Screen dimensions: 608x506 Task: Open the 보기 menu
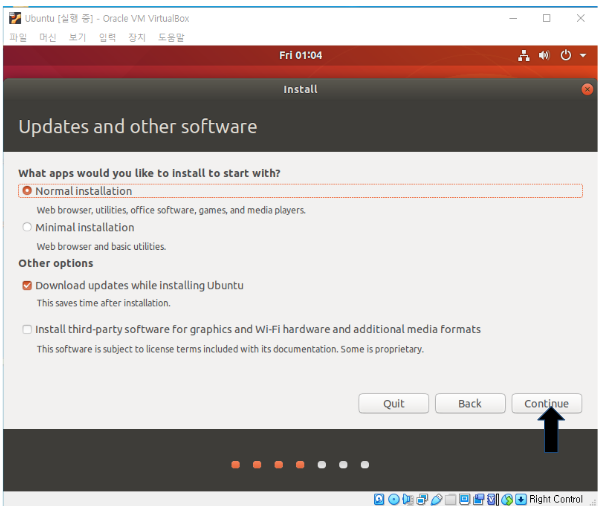[77, 37]
